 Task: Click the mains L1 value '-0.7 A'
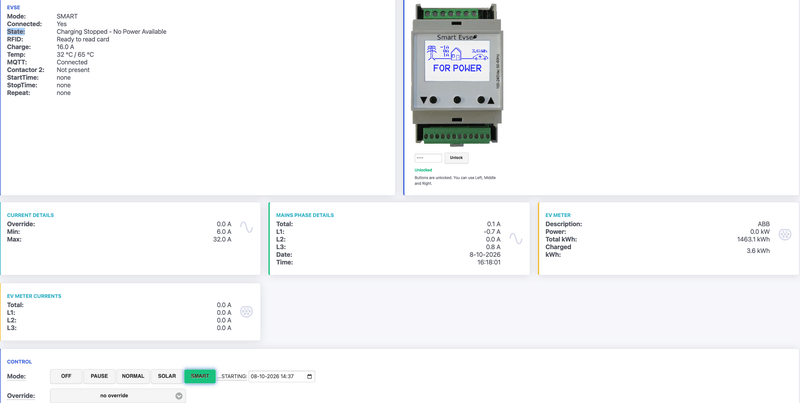(492, 232)
